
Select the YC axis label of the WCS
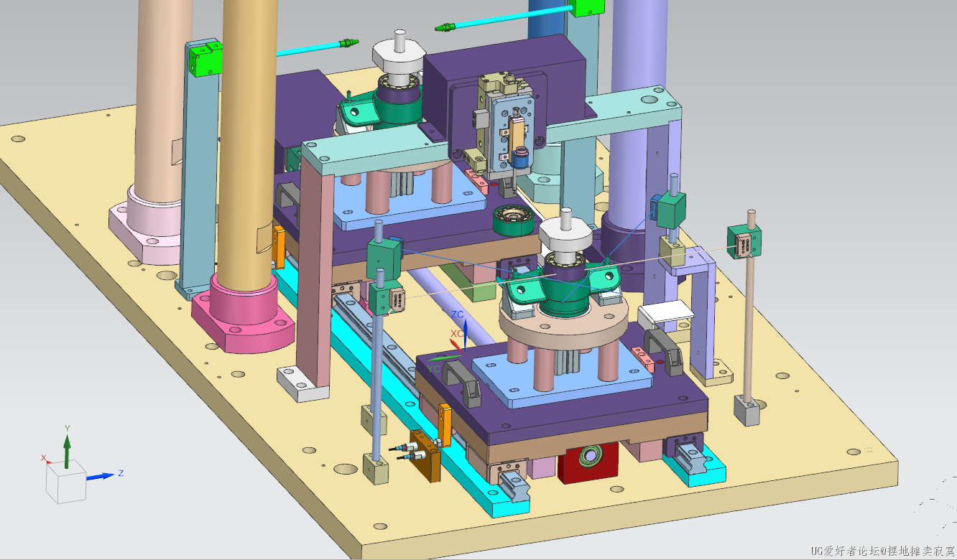[x=434, y=369]
